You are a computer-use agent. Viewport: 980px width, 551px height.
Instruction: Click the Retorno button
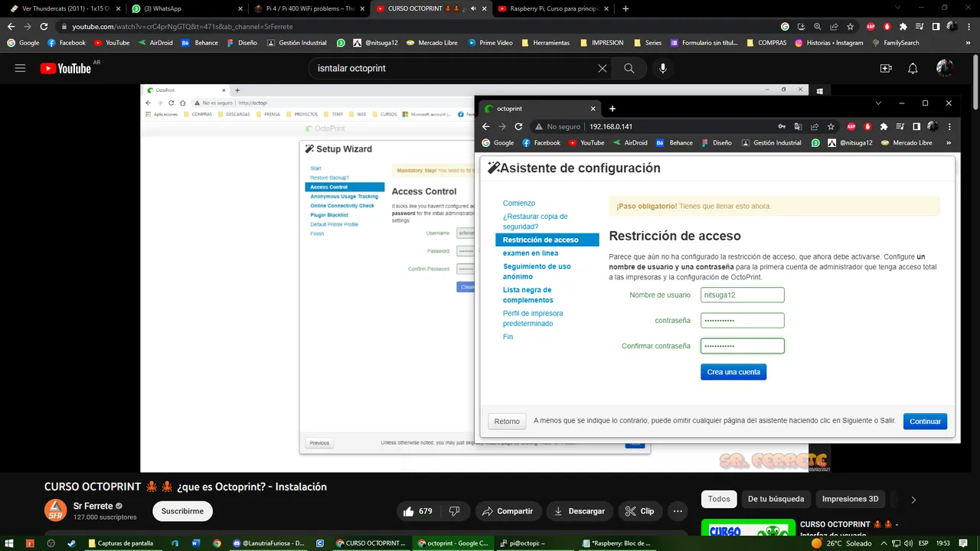pyautogui.click(x=507, y=422)
